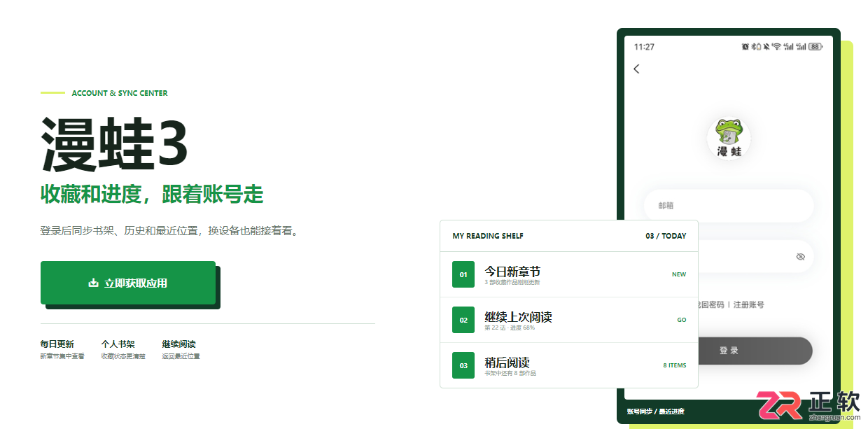Click the green 01 number badge
The height and width of the screenshot is (429, 868).
(463, 275)
